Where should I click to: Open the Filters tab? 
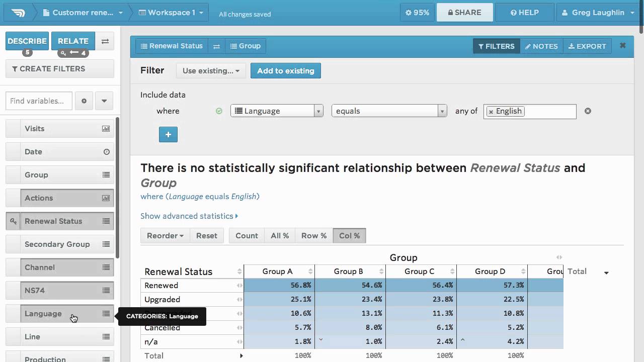(496, 46)
